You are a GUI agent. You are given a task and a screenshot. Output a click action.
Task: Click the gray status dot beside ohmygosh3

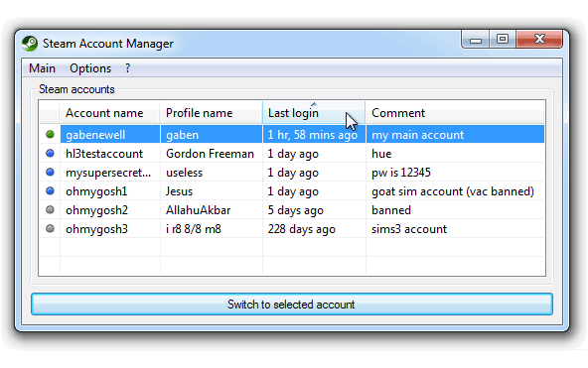pyautogui.click(x=50, y=228)
